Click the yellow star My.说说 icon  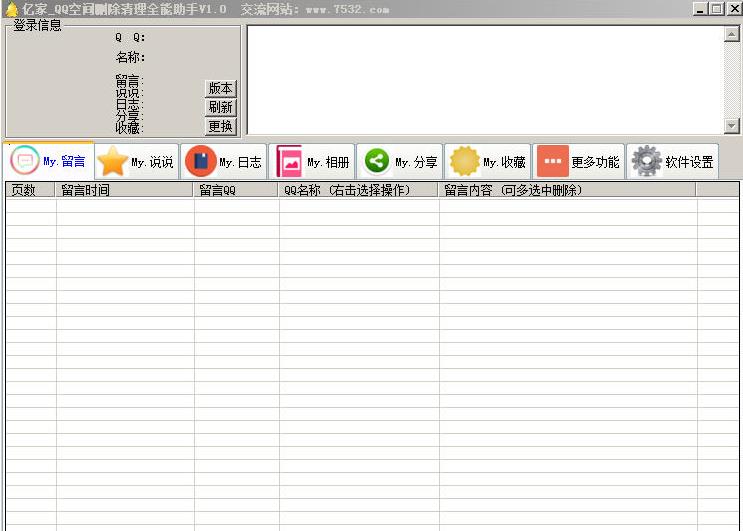[112, 161]
